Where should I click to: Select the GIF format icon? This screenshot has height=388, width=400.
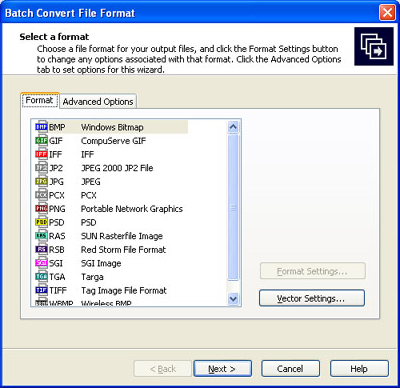(41, 141)
